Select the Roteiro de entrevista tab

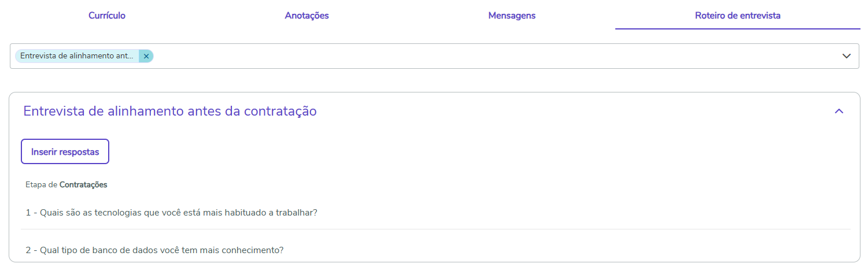coord(737,16)
